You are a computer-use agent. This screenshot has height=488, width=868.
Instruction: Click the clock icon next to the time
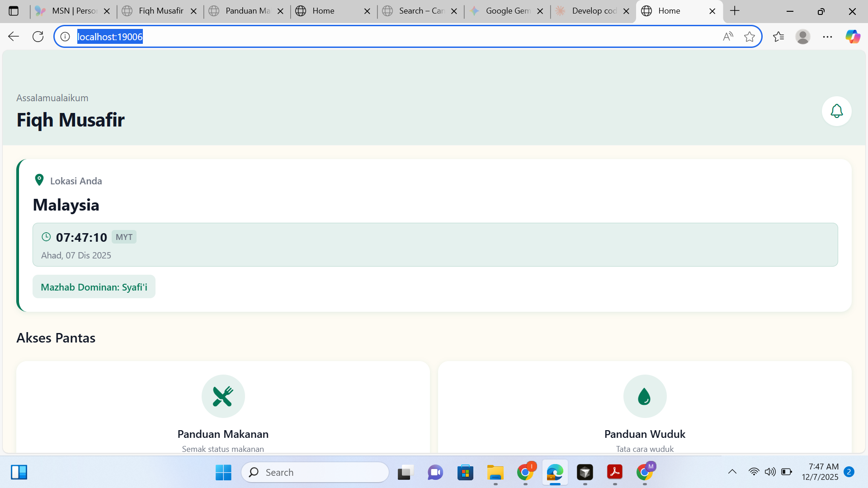pos(46,237)
